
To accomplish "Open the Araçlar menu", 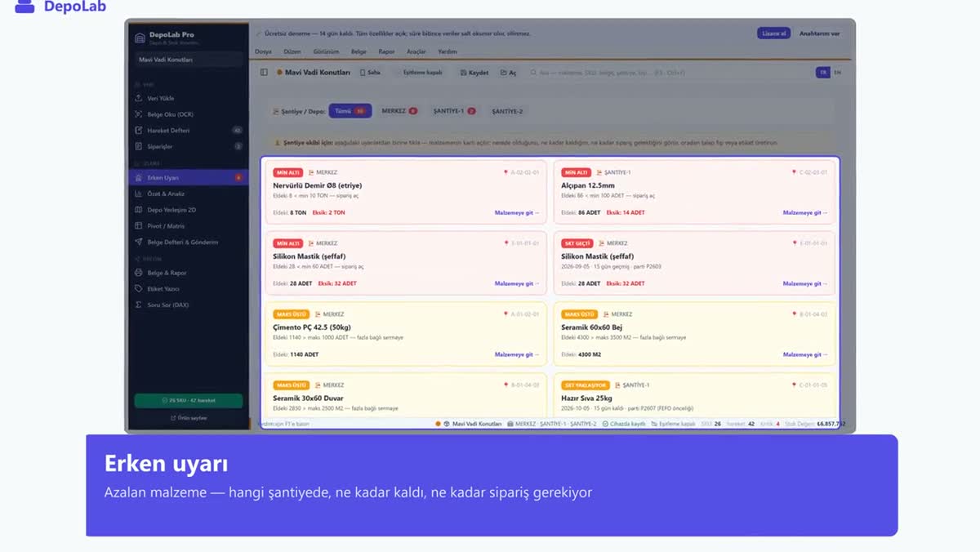I will (x=416, y=51).
